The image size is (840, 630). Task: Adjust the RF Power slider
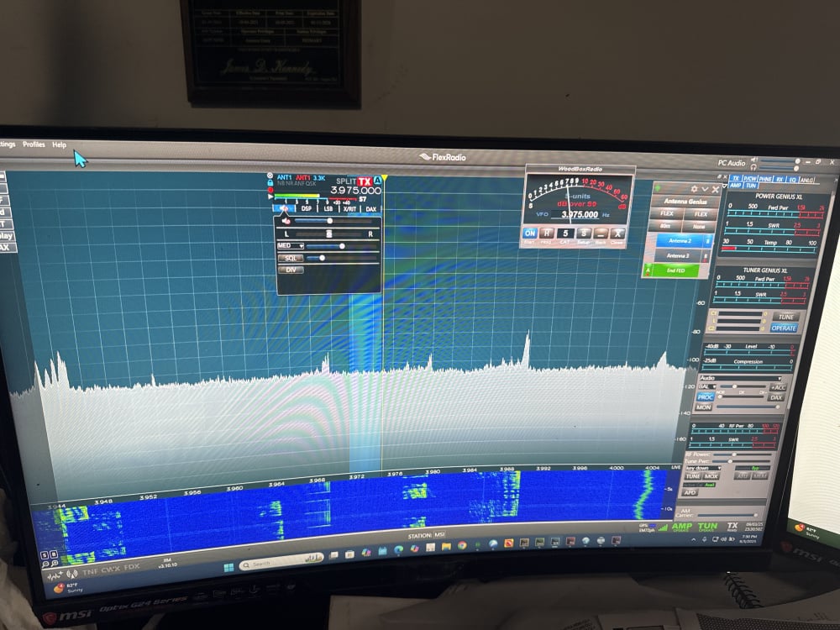[743, 454]
